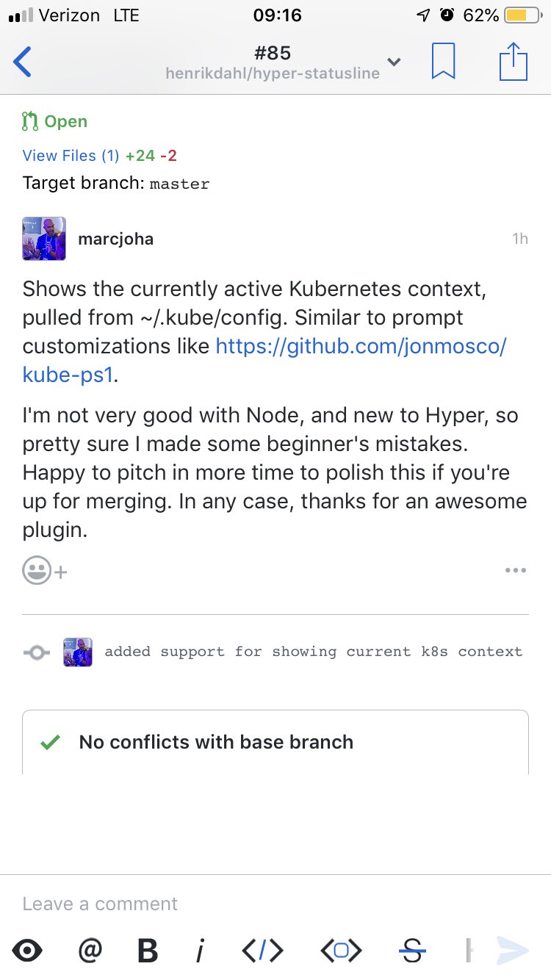Expand the No conflicts with base branch box
Viewport: 551px width, 980px height.
pos(275,742)
